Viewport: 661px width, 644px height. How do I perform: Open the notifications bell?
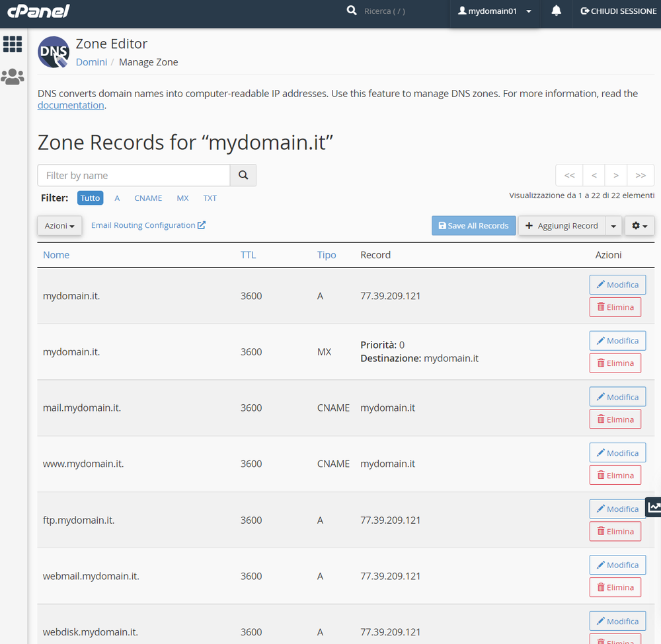[x=556, y=11]
